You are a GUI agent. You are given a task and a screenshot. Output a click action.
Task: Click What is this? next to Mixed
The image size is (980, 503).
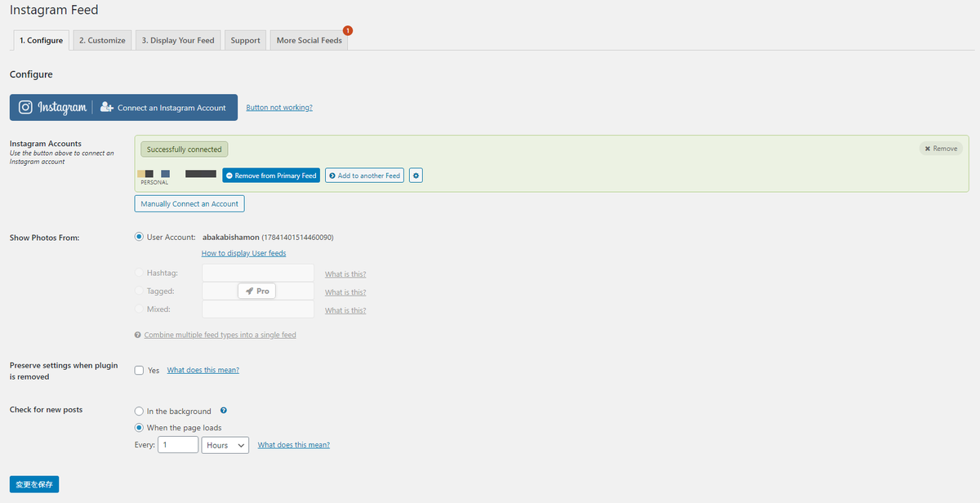(x=345, y=310)
